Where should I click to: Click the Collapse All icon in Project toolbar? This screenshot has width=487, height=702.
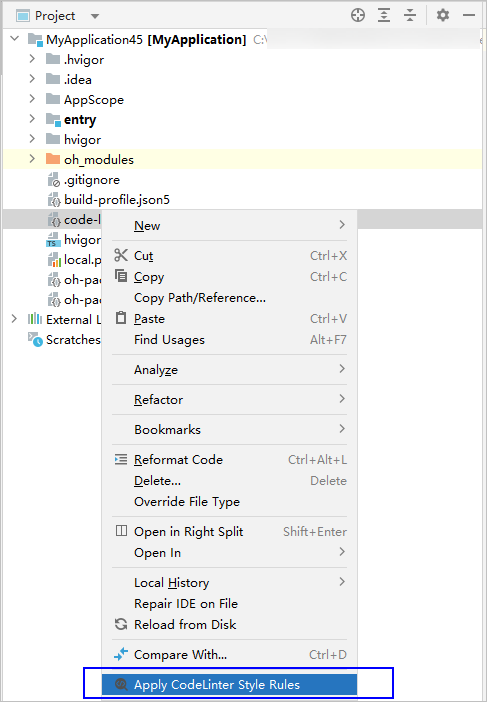coord(410,15)
